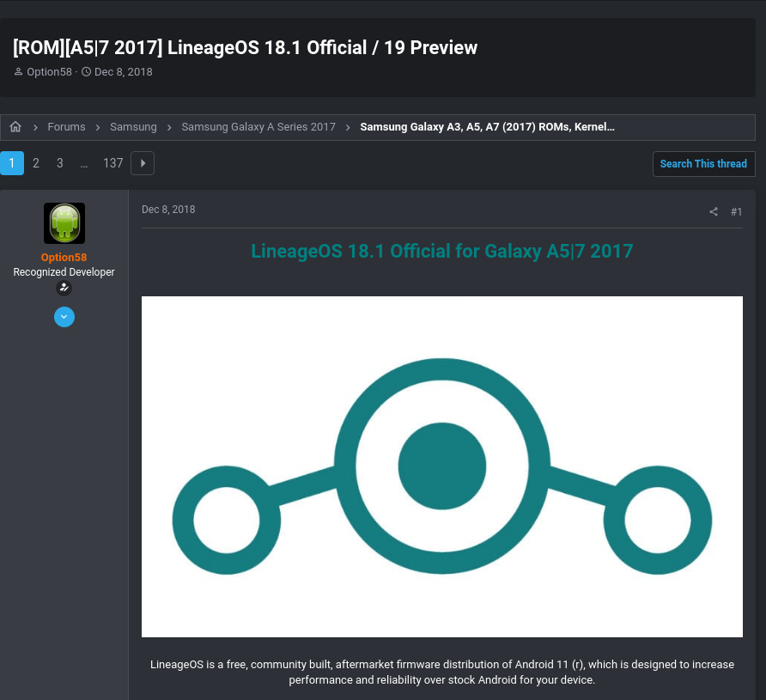Expand Option58's user details chevron
The width and height of the screenshot is (766, 700).
coord(64,317)
